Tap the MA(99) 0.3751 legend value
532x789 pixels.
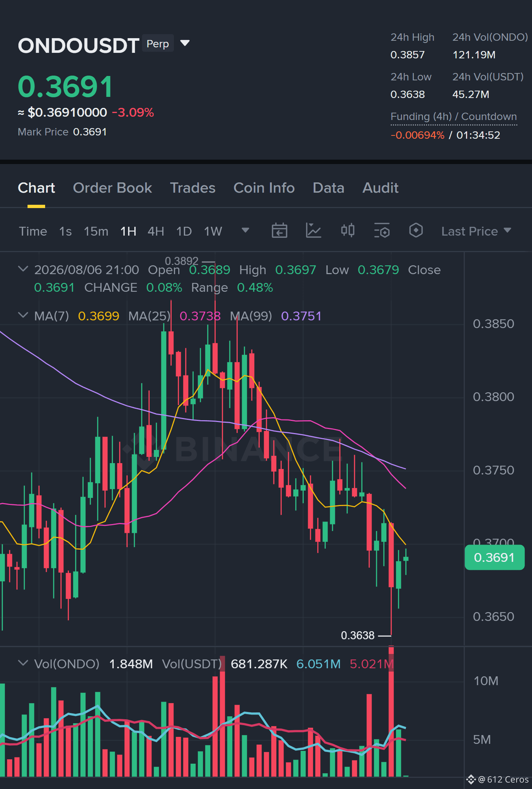[x=301, y=316]
